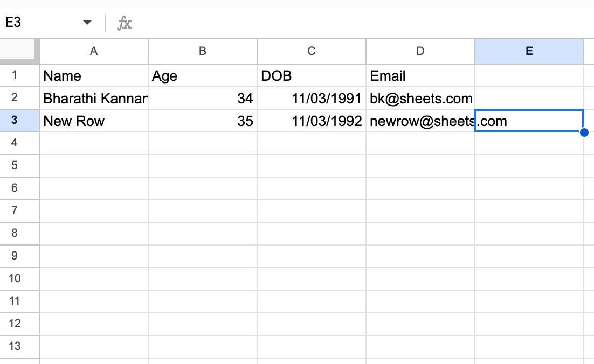The height and width of the screenshot is (364, 594).
Task: Select row 1 header
Action: coord(15,75)
